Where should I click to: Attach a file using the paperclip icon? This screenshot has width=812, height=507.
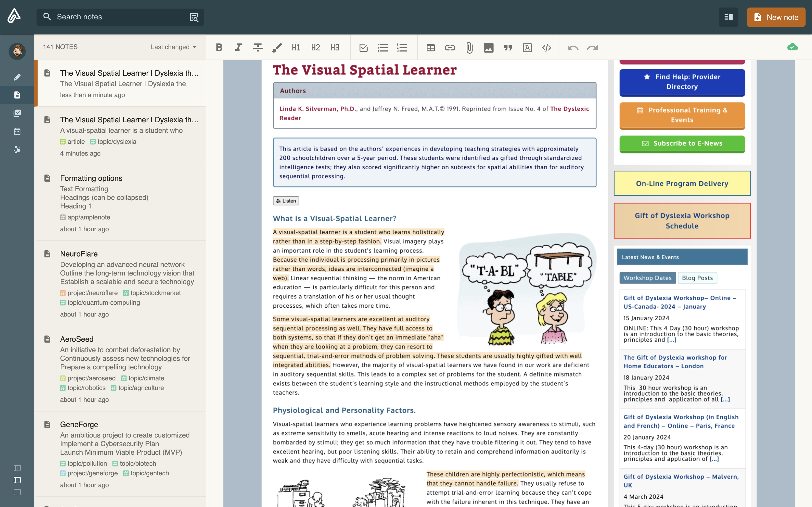[469, 48]
